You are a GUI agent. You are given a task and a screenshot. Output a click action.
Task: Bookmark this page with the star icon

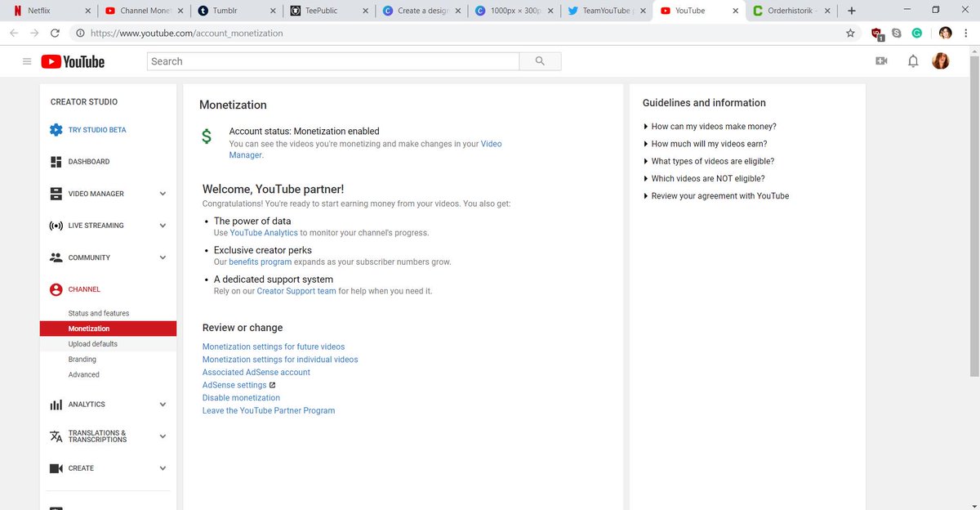click(850, 34)
